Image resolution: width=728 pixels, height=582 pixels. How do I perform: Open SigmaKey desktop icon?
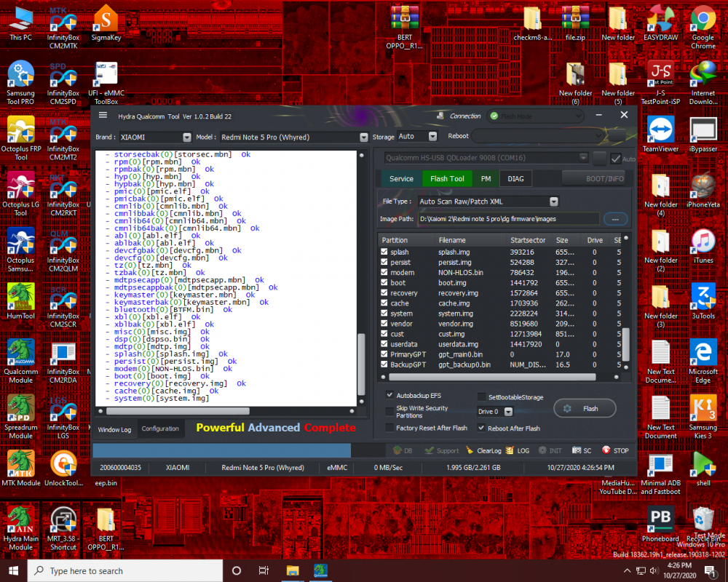pos(106,23)
